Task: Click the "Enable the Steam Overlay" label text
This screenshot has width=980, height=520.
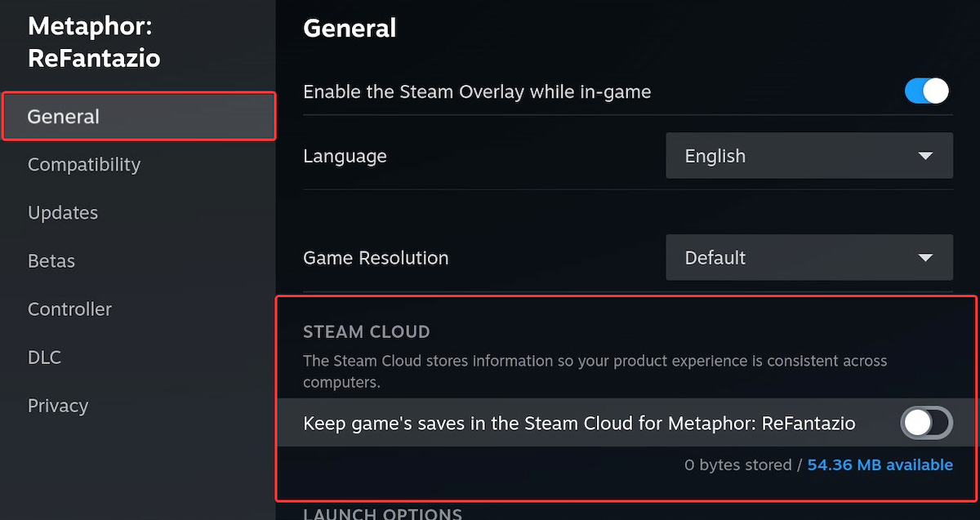Action: [x=477, y=92]
